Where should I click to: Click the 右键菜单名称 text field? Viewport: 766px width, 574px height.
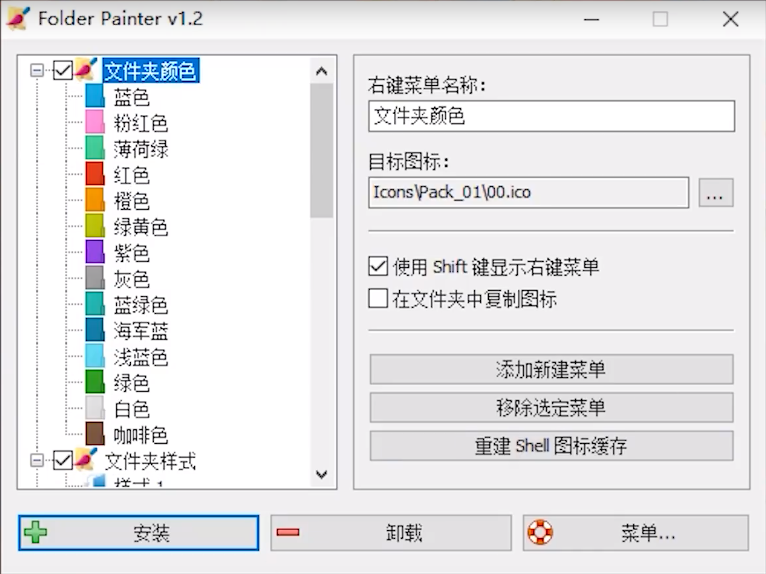pyautogui.click(x=552, y=116)
